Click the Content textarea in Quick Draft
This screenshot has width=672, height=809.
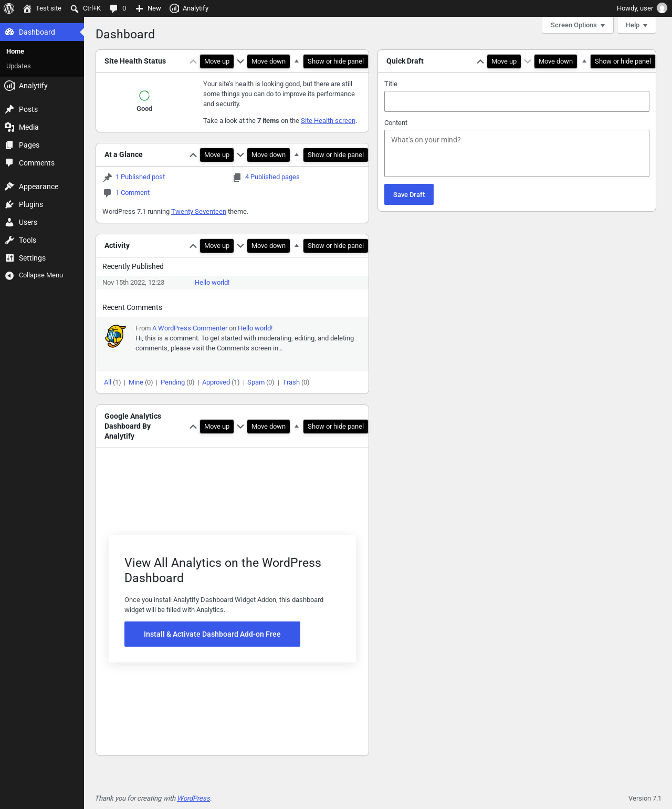(517, 153)
